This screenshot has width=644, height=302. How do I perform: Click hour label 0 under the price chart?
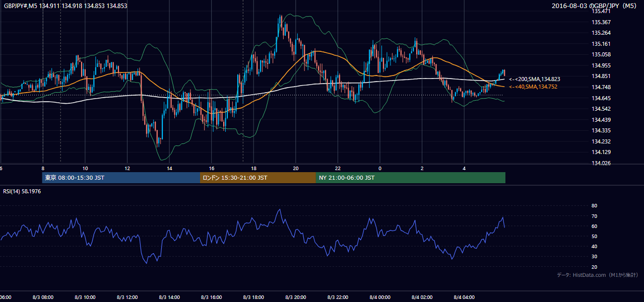tap(380, 168)
